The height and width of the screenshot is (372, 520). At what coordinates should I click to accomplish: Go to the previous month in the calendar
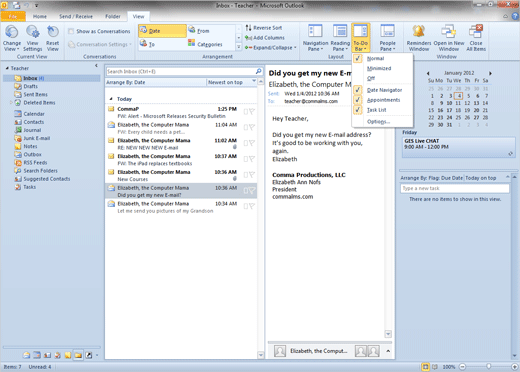click(428, 73)
